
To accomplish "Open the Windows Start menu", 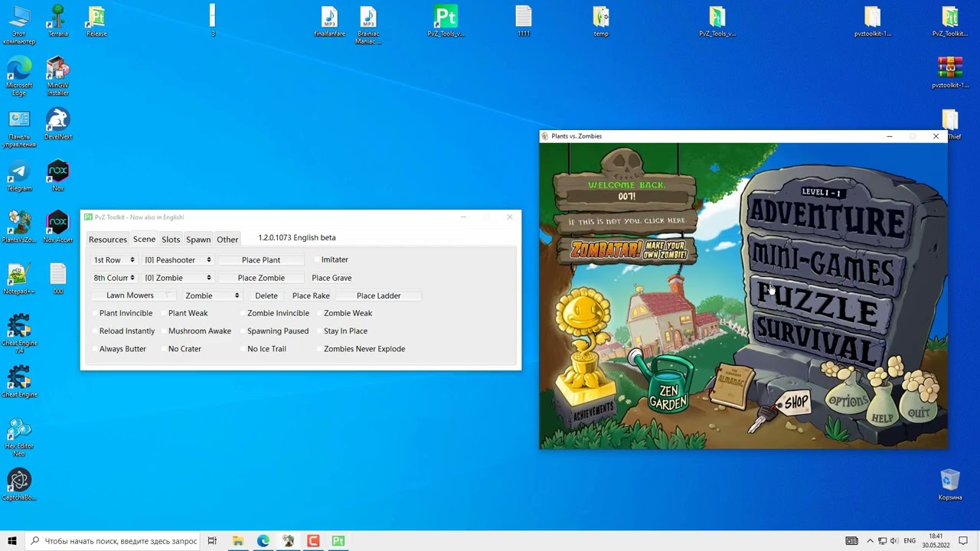I will [12, 541].
